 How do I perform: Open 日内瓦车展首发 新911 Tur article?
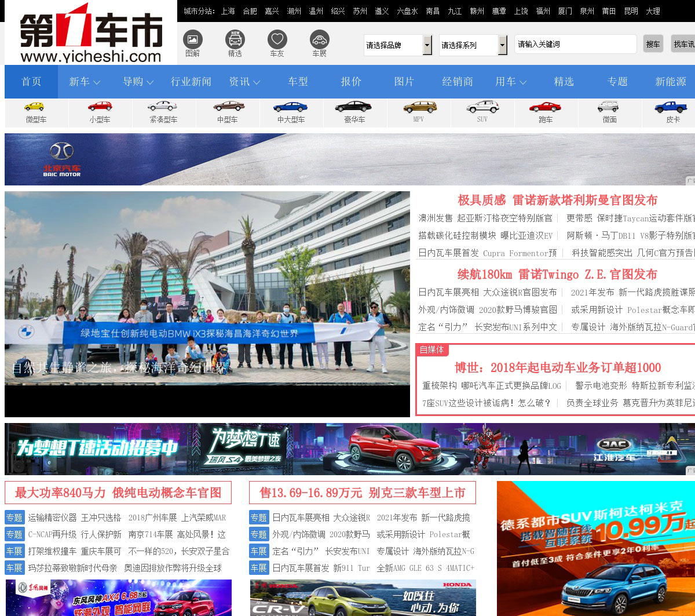(x=321, y=568)
